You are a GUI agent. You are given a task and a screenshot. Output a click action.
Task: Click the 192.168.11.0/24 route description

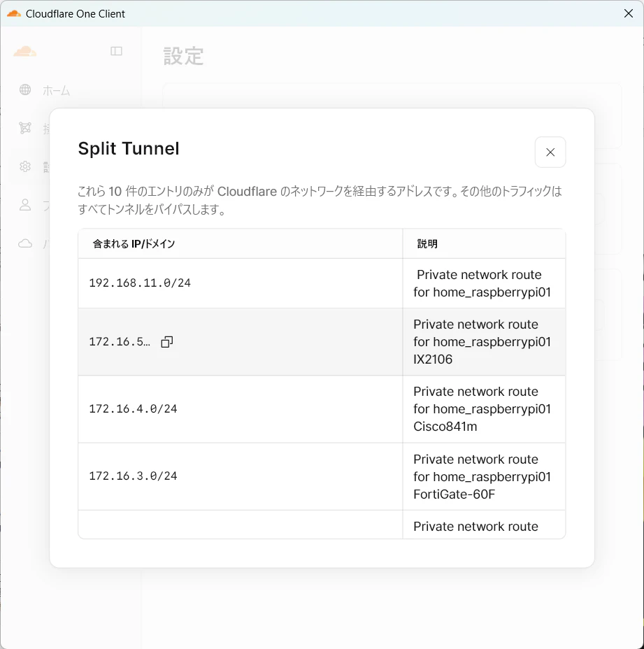coord(482,283)
